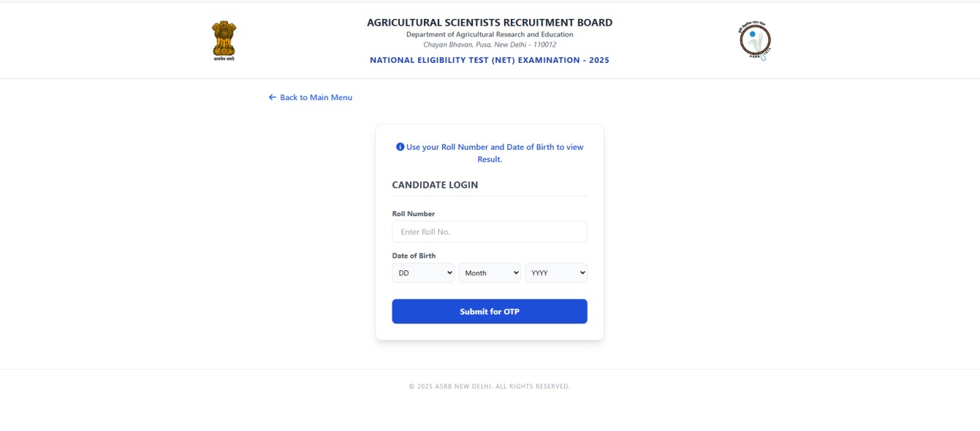Click the back arrow next to Main Menu
This screenshot has width=980, height=431.
[x=271, y=96]
